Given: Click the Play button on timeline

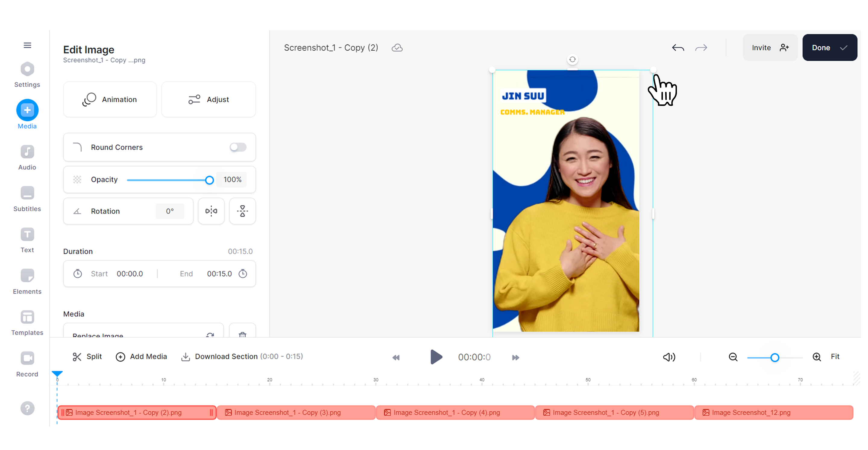Looking at the screenshot, I should 435,356.
